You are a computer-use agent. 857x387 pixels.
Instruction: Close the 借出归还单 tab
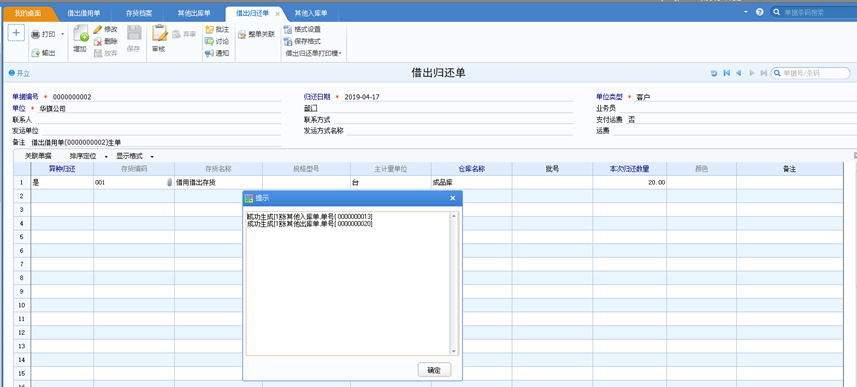tap(277, 14)
